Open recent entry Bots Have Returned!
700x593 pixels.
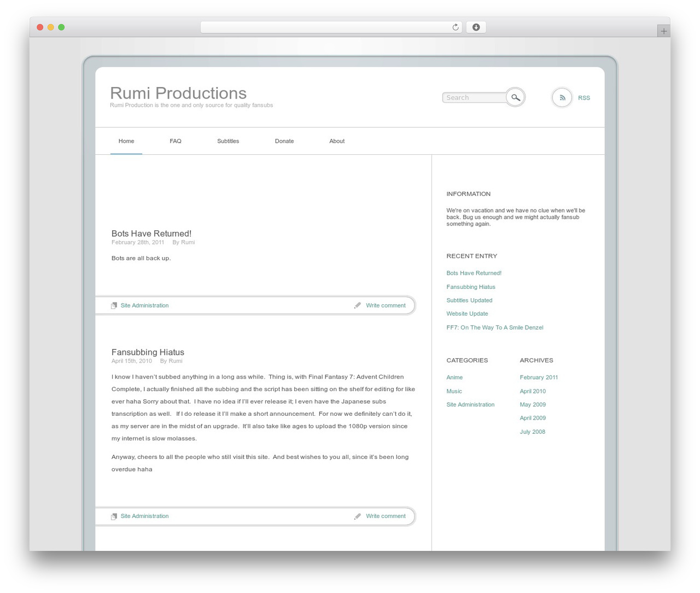[474, 273]
